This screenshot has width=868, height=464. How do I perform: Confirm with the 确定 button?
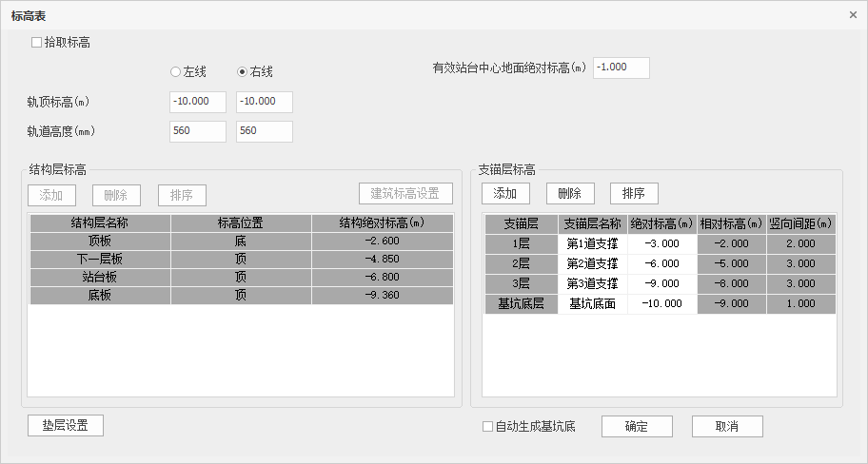pyautogui.click(x=637, y=427)
